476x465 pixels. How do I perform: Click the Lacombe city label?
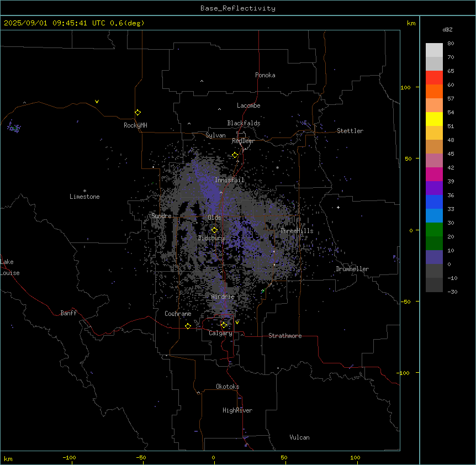pos(248,105)
